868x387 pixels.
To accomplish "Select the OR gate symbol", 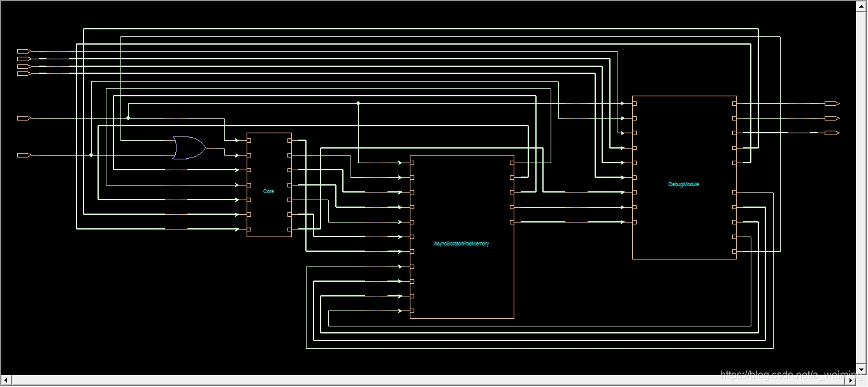I will coord(189,148).
